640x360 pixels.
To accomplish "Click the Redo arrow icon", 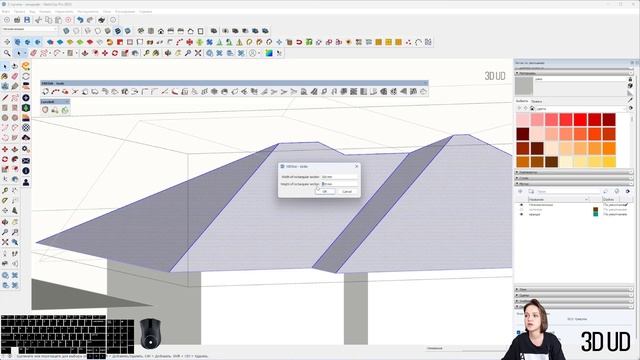I will (x=90, y=20).
